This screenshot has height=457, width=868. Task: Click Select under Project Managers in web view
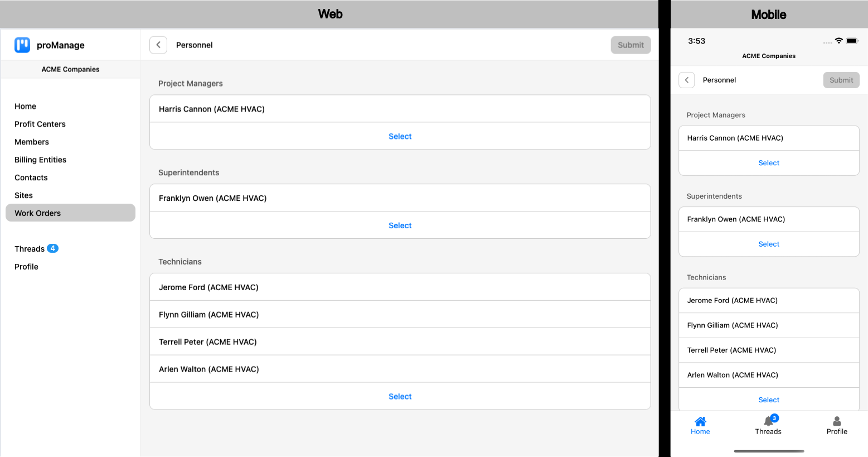pyautogui.click(x=400, y=137)
